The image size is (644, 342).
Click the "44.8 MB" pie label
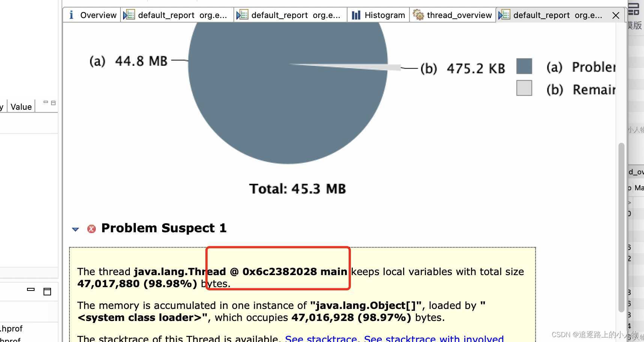(141, 61)
